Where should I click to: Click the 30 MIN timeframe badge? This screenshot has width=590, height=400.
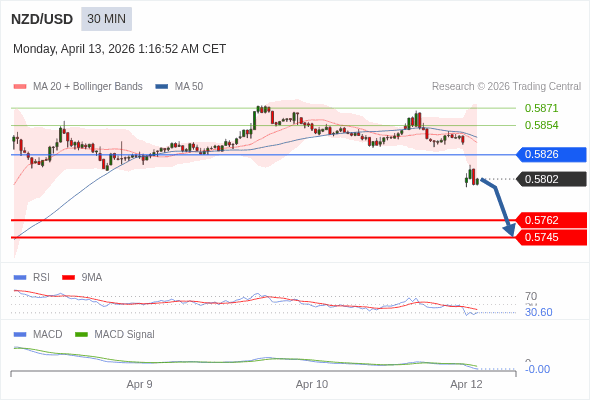point(106,19)
